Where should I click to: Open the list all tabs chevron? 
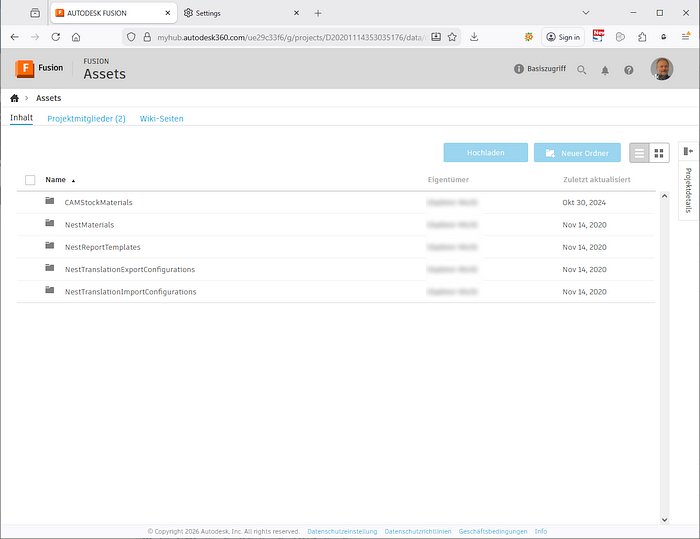click(x=586, y=13)
